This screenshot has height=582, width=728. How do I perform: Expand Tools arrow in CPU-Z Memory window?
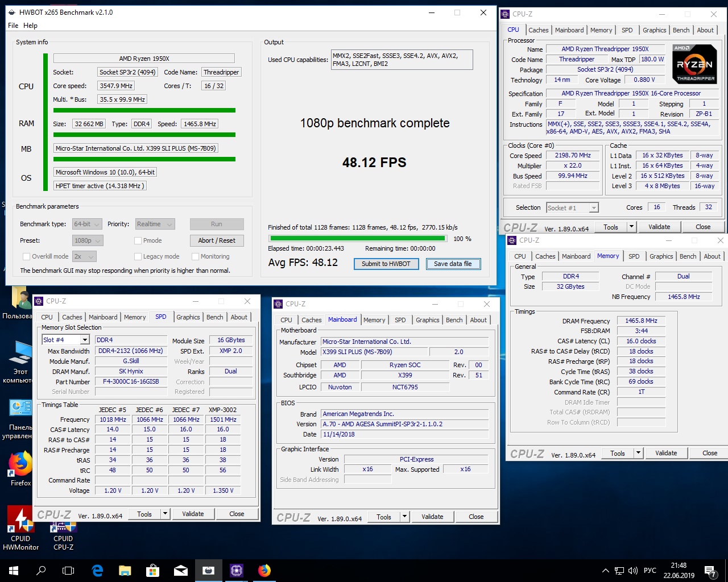(x=638, y=453)
